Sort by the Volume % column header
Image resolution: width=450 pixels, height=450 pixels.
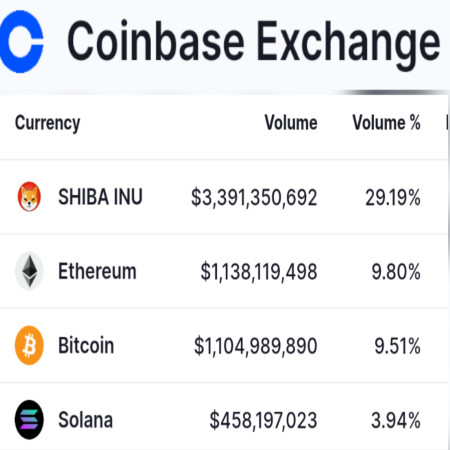386,122
